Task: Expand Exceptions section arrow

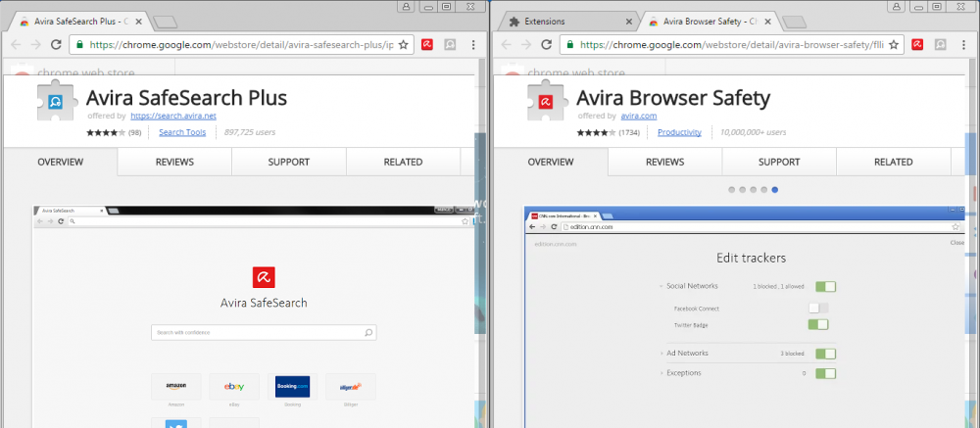Action: [661, 373]
